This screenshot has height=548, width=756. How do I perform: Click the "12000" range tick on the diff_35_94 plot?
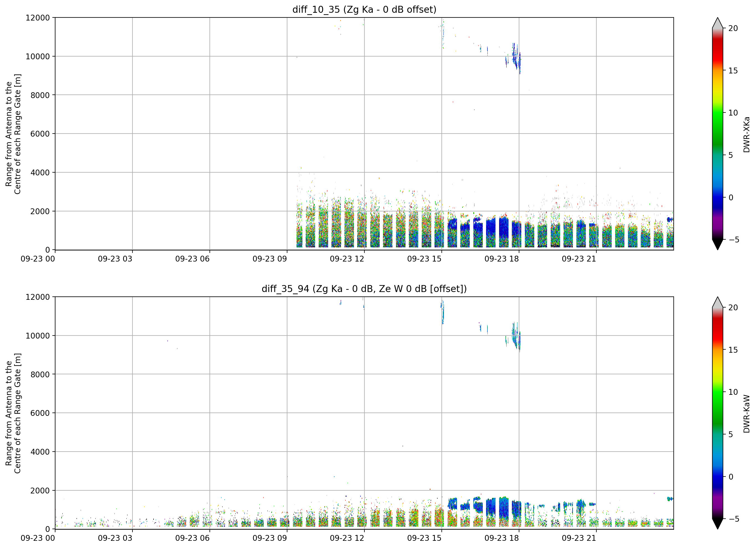coord(38,297)
